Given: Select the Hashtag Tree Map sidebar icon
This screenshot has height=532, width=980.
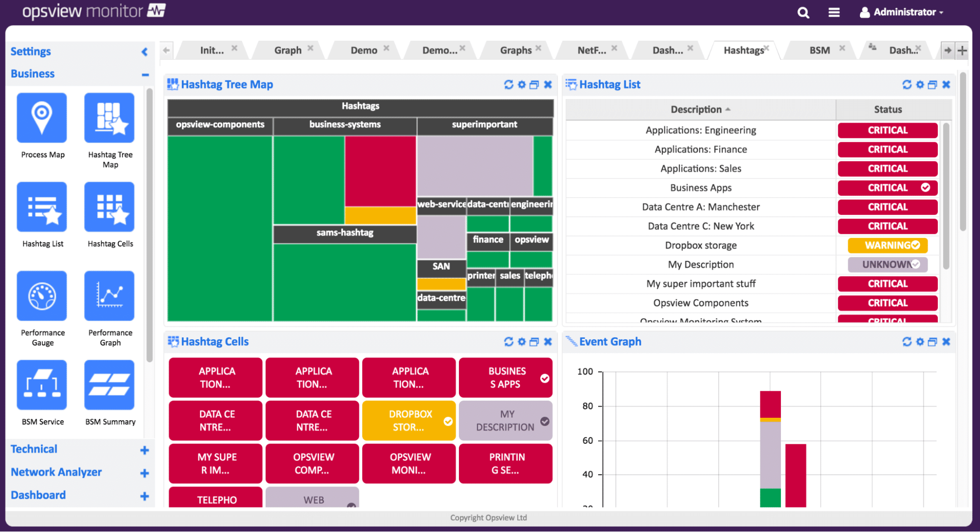Looking at the screenshot, I should (x=109, y=118).
